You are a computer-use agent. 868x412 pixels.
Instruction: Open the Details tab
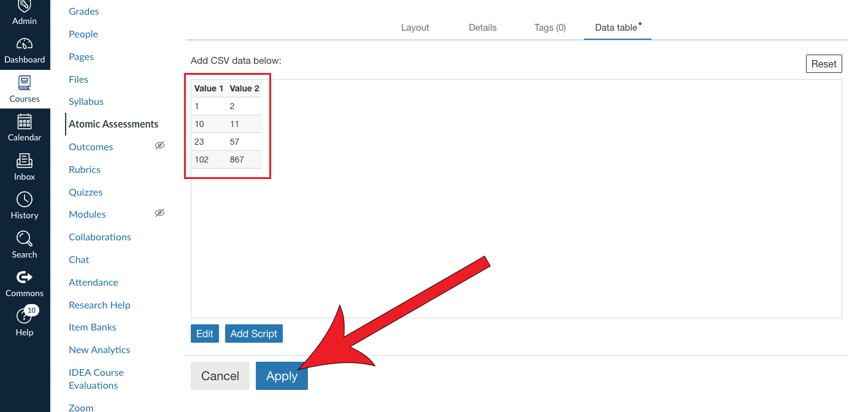[x=482, y=27]
